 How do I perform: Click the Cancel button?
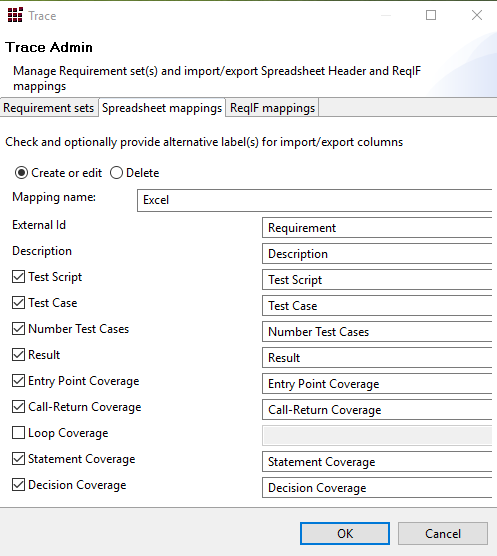coord(443,533)
